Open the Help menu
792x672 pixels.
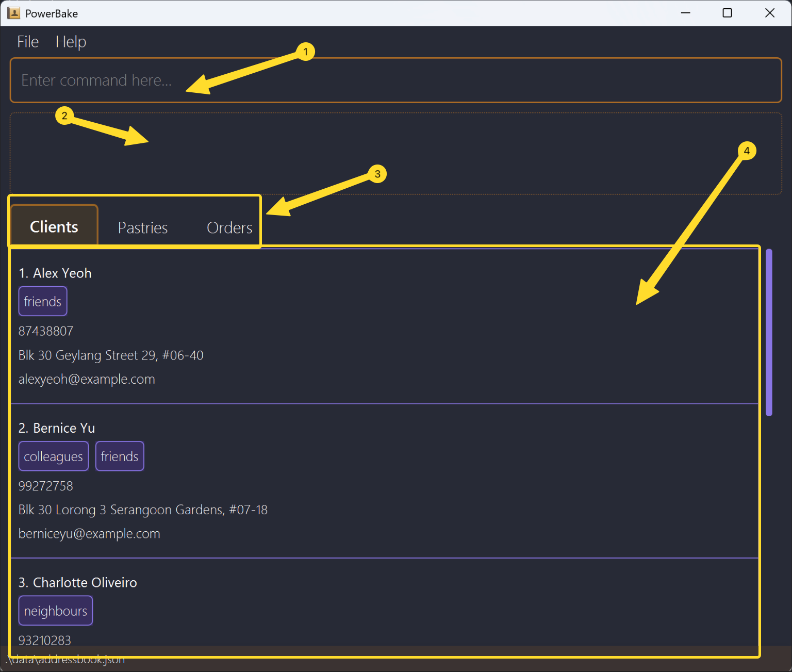click(71, 41)
